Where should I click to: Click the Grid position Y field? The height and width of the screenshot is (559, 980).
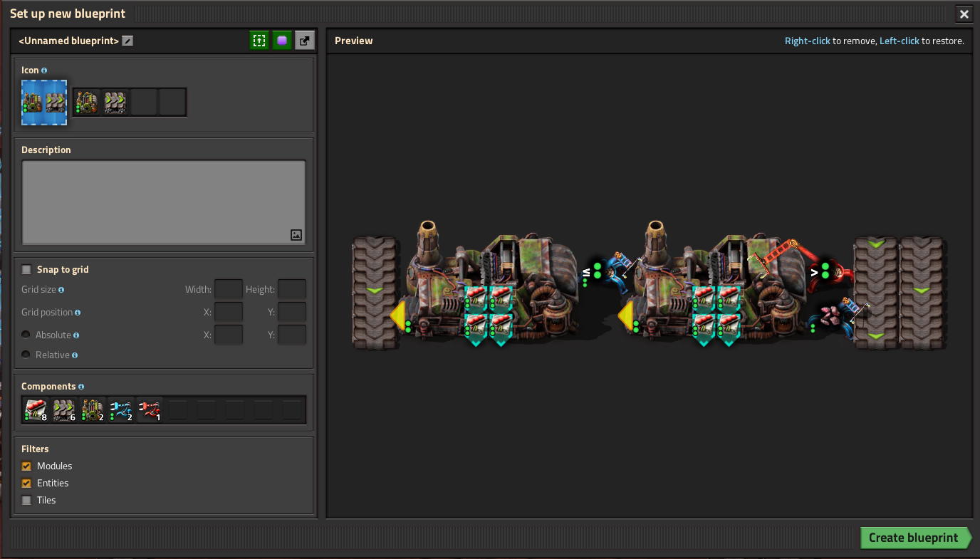coord(292,312)
